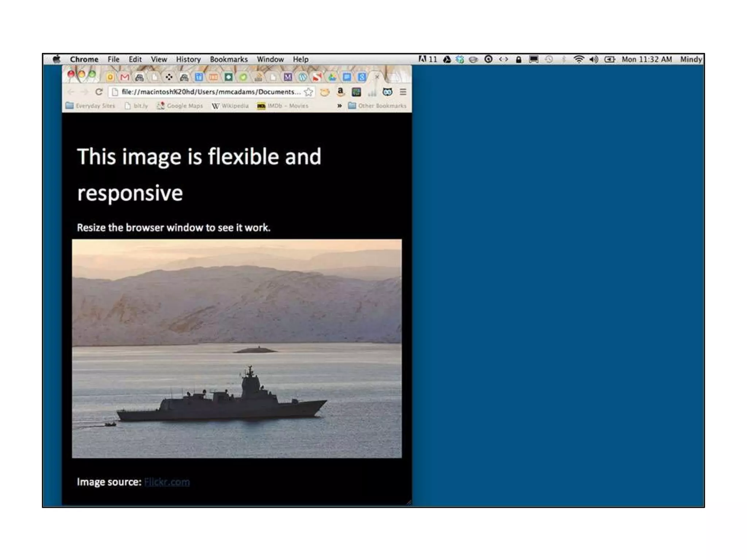Open the Chrome hamburger menu
Viewport: 747px width, 560px height.
click(403, 92)
